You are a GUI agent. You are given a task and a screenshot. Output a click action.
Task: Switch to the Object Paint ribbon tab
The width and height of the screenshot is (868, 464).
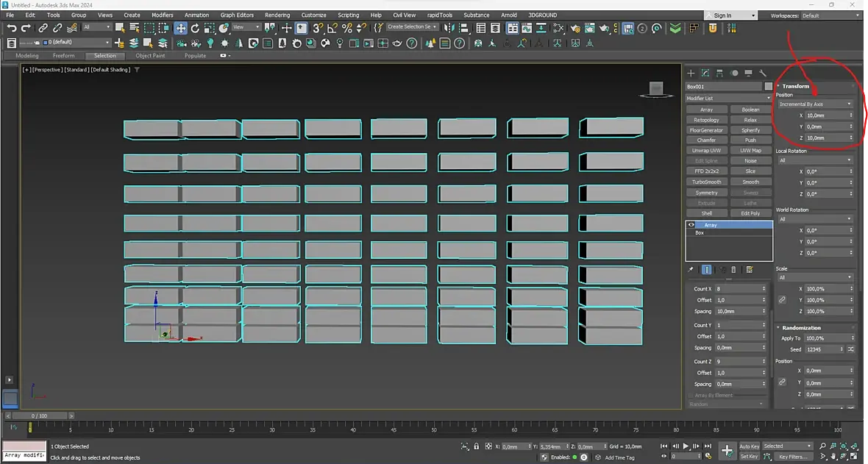point(150,56)
